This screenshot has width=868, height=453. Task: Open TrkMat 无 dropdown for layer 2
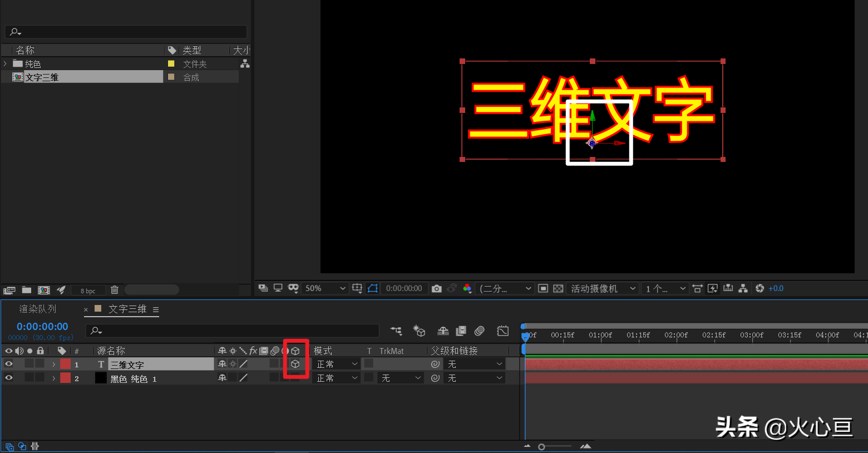[x=401, y=378]
